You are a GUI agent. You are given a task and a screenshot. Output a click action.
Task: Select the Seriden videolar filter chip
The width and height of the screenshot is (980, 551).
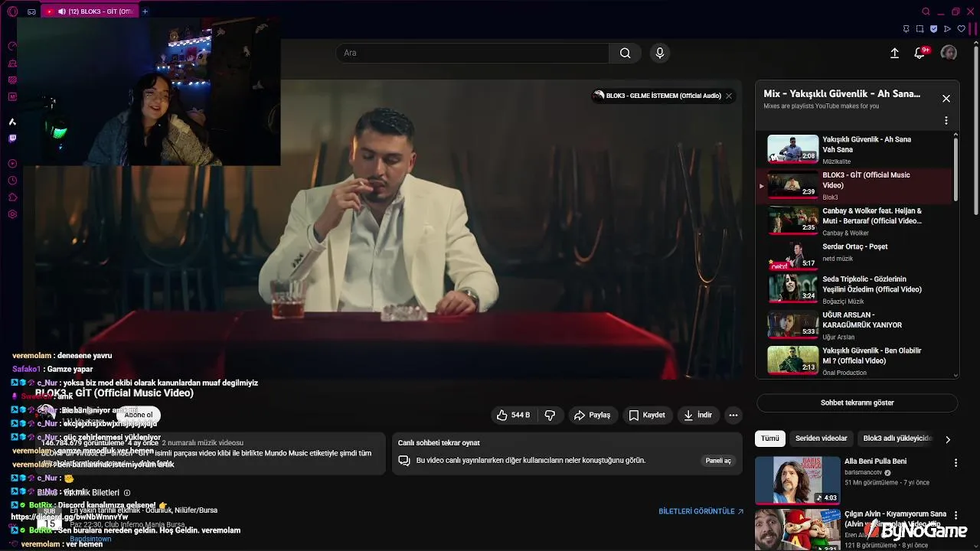pos(821,439)
